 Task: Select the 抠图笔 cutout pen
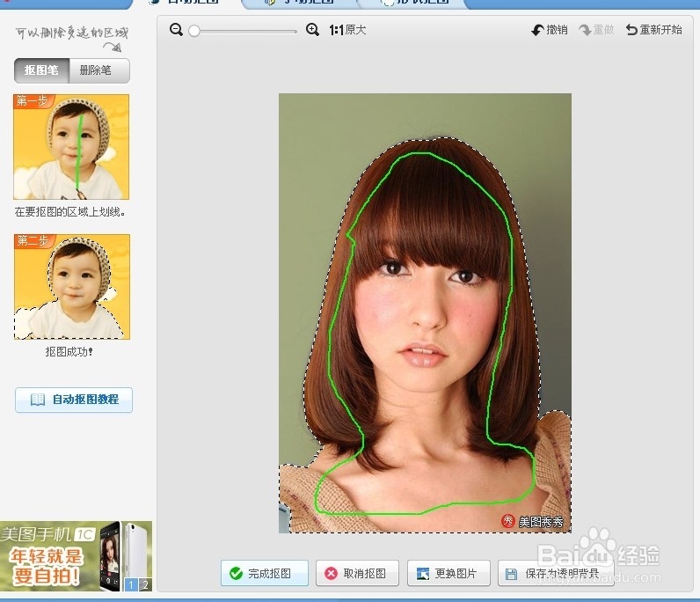[41, 70]
